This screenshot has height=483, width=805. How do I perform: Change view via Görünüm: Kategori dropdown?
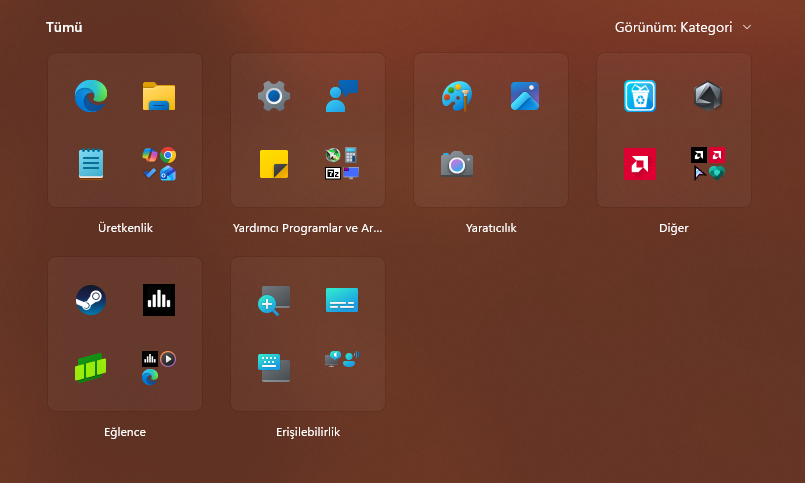pos(683,27)
